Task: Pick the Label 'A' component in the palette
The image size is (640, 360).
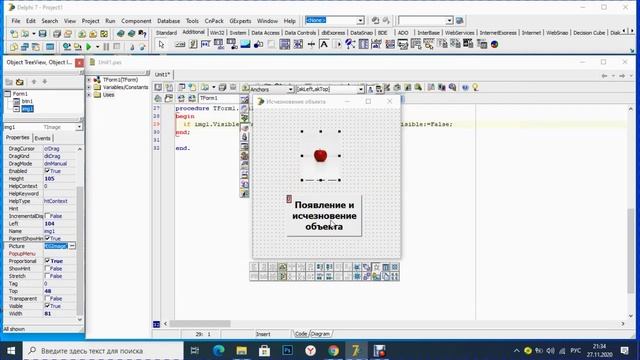Action: click(x=324, y=44)
